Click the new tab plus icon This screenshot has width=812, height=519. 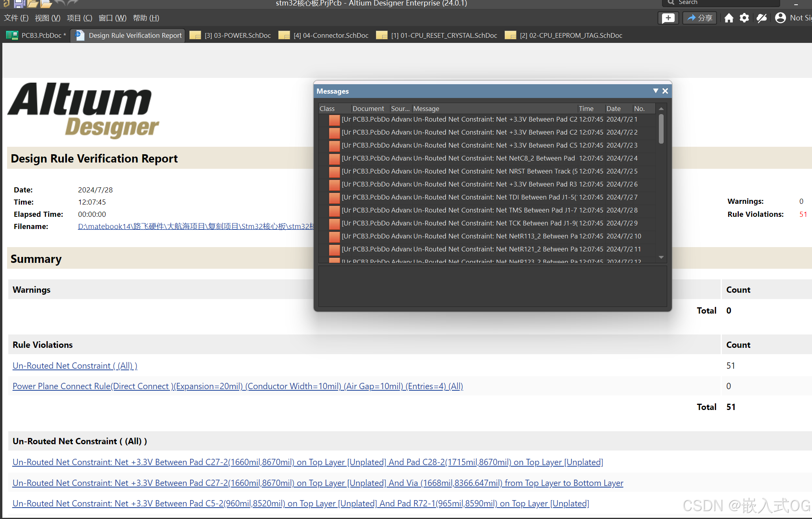(x=668, y=18)
